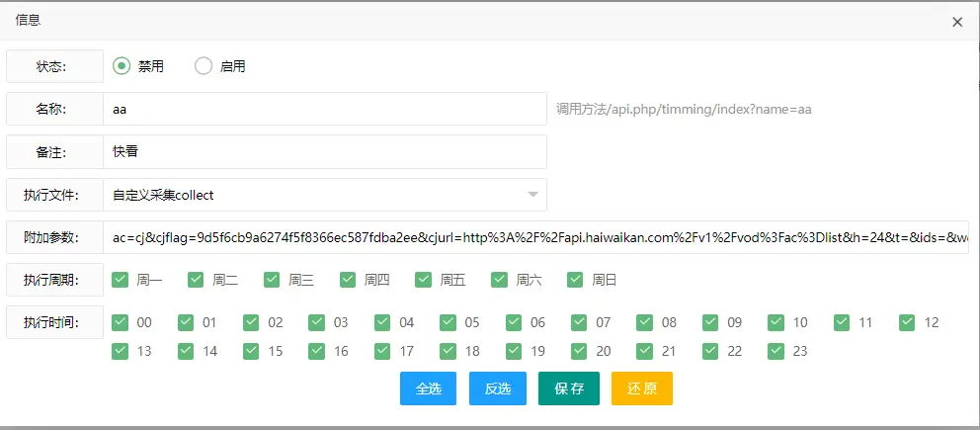Click the yellow 还原 button
Image resolution: width=980 pixels, height=430 pixels.
pos(641,388)
